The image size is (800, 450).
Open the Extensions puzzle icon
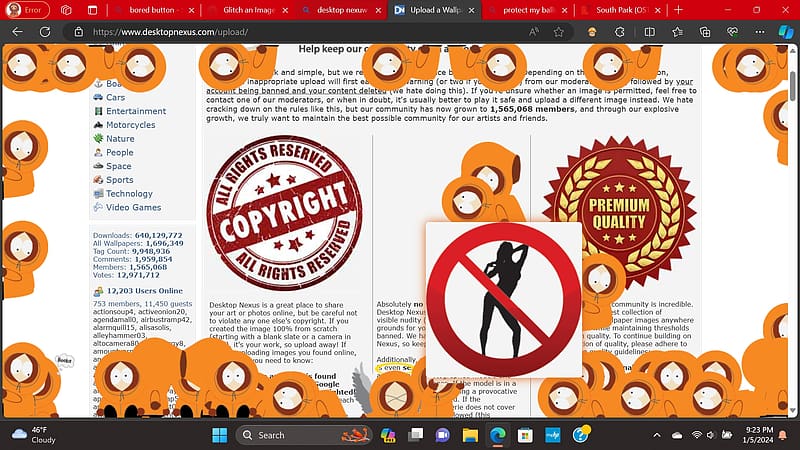tap(619, 32)
